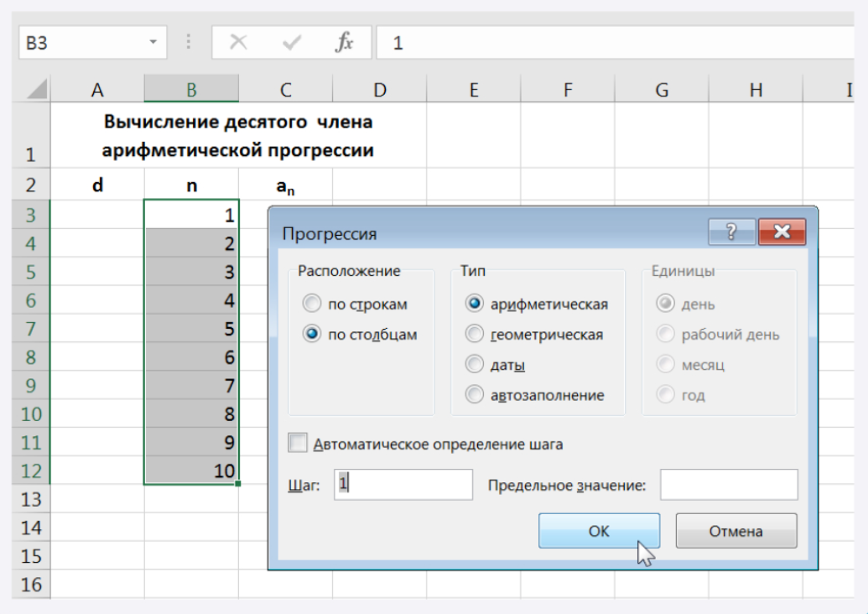868x614 pixels.
Task: Enable 'Автоматическое определение шага' checkbox
Action: point(298,444)
